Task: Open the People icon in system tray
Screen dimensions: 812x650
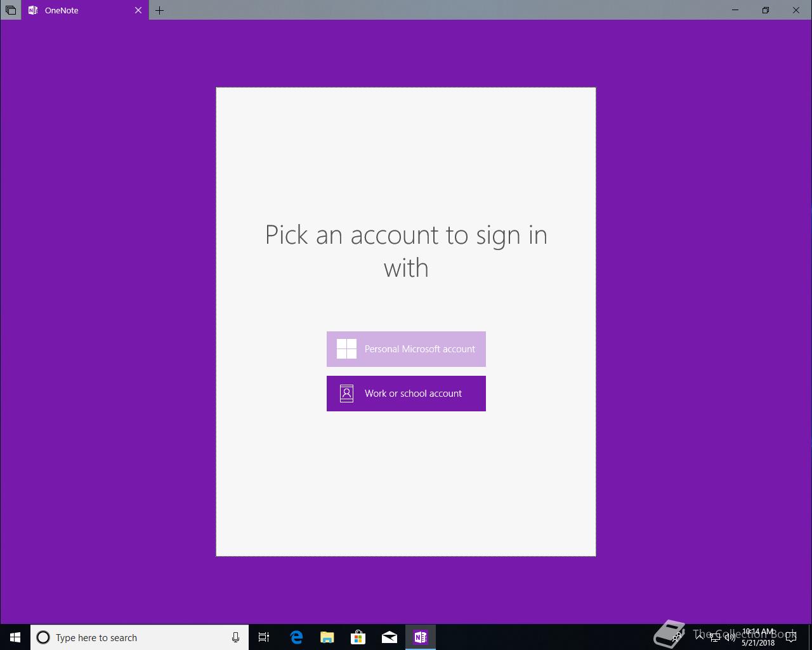Action: pyautogui.click(x=677, y=637)
